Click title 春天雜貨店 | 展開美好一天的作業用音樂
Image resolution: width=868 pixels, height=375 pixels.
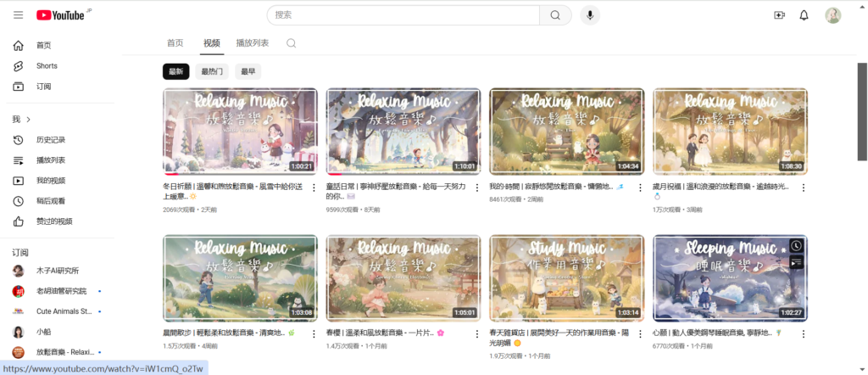point(559,338)
